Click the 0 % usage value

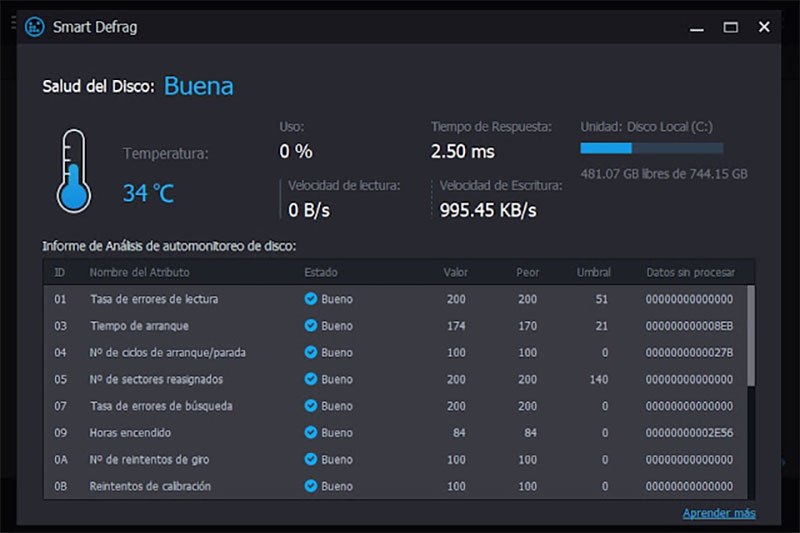[295, 151]
